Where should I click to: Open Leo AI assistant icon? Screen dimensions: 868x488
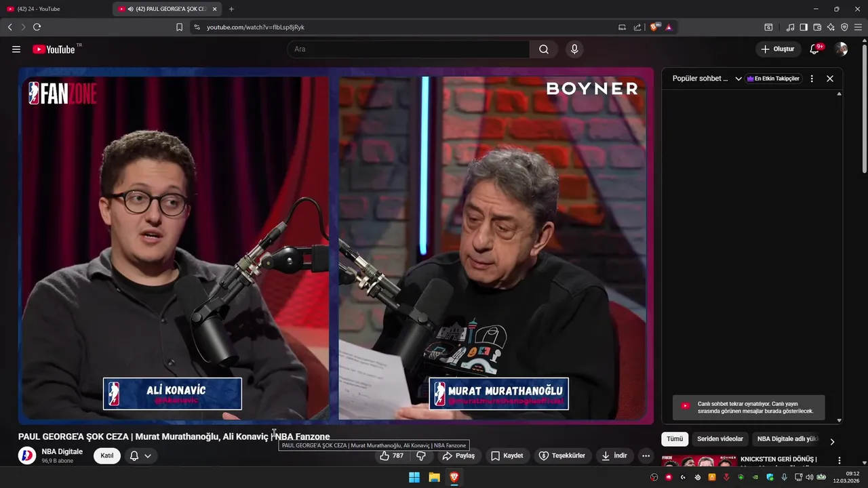pos(831,27)
